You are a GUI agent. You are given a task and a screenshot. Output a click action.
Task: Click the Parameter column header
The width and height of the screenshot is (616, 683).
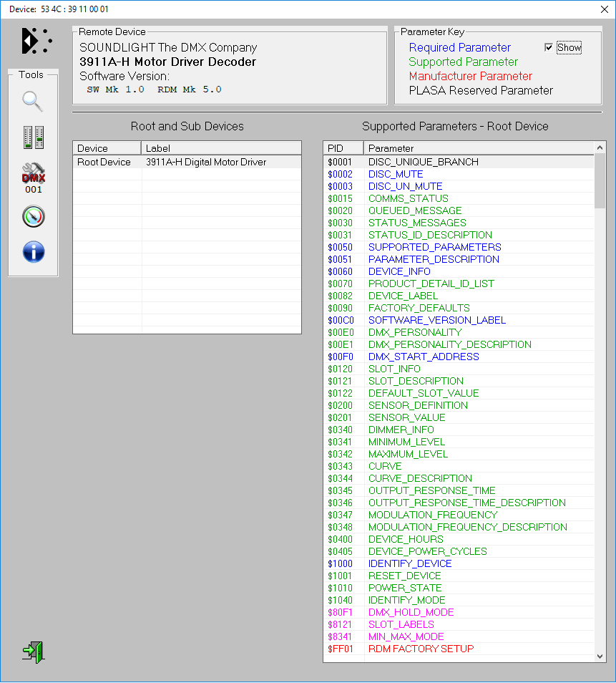coord(478,148)
